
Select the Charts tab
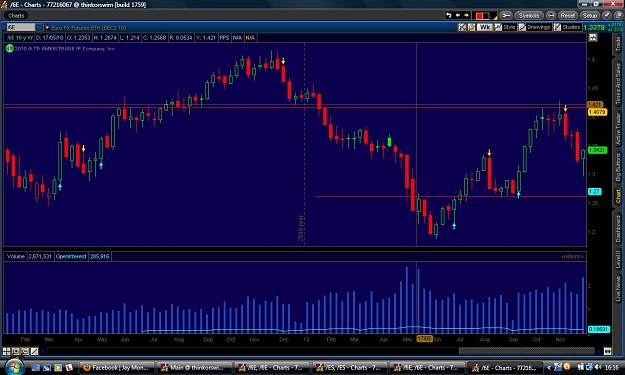click(x=16, y=16)
